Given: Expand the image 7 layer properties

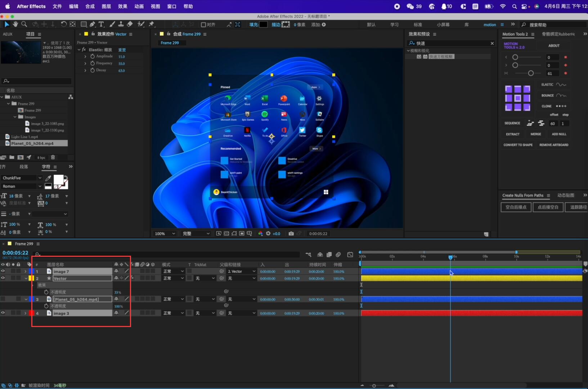Looking at the screenshot, I should [25, 271].
